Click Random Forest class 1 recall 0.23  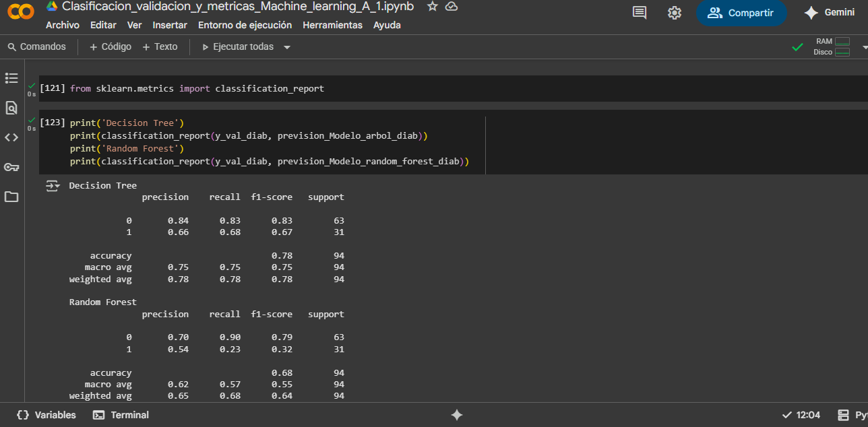[x=230, y=349]
